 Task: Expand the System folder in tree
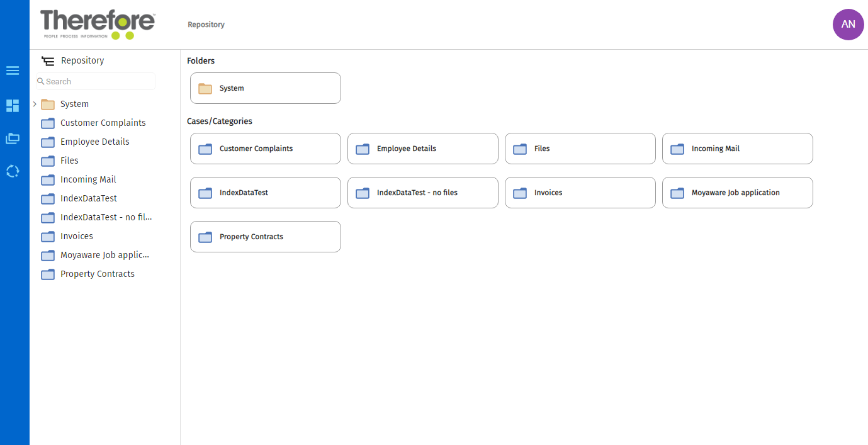point(35,104)
